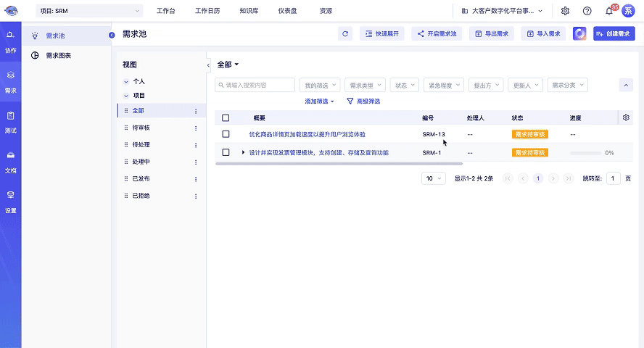
Task: Click the 创建需求 button
Action: click(x=614, y=33)
